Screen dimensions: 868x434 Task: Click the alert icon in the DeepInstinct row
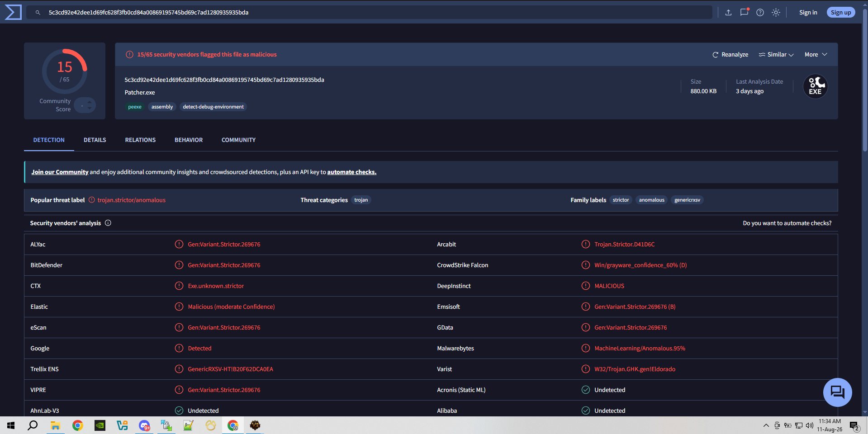(586, 286)
